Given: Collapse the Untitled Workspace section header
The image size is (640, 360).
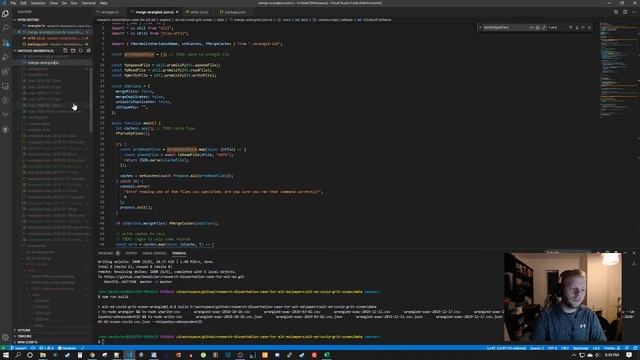Looking at the screenshot, I should click(37, 51).
